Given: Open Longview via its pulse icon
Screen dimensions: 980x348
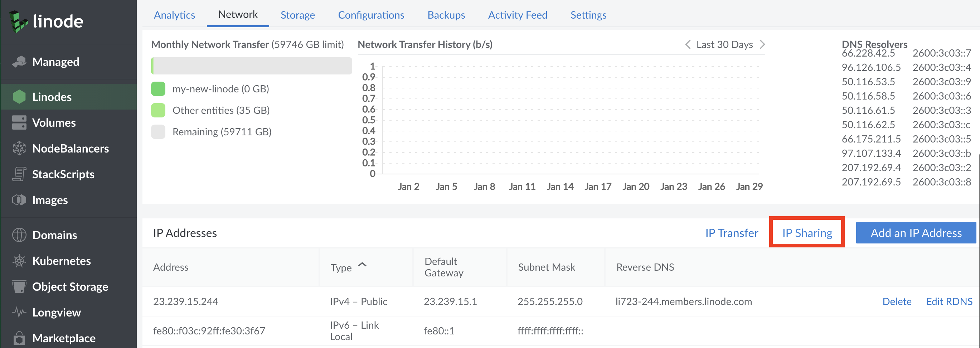Looking at the screenshot, I should tap(19, 312).
